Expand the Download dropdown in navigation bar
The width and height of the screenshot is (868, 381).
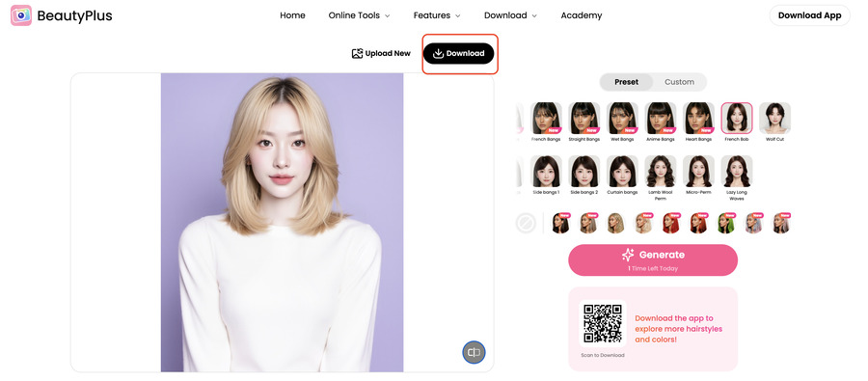510,15
